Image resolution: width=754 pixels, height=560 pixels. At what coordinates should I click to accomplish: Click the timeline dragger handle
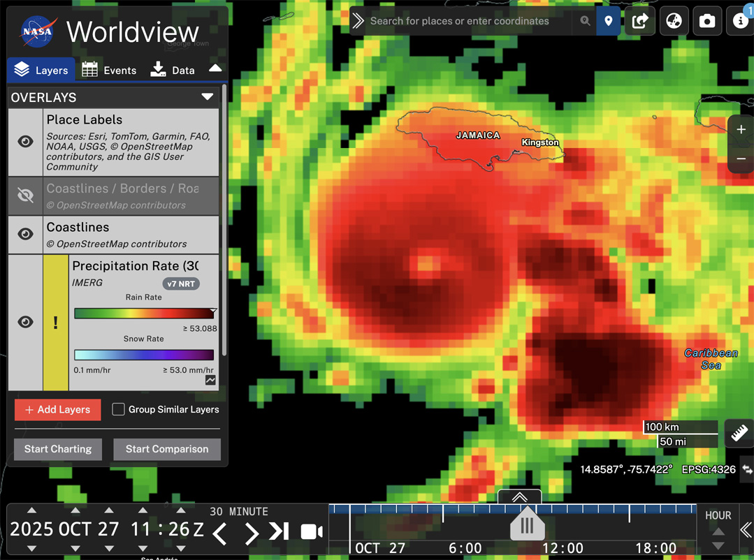pos(527,525)
